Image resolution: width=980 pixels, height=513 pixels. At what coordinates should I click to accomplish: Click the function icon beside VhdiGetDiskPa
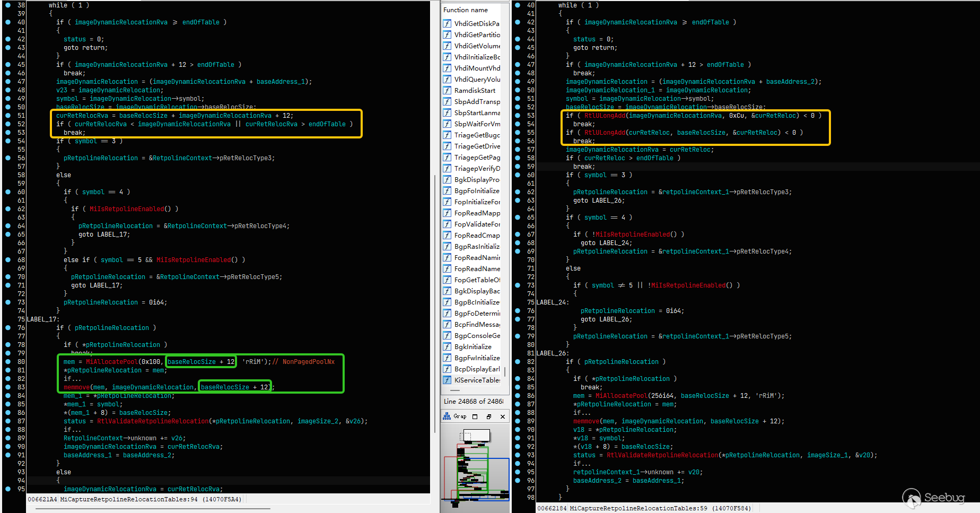coord(447,23)
